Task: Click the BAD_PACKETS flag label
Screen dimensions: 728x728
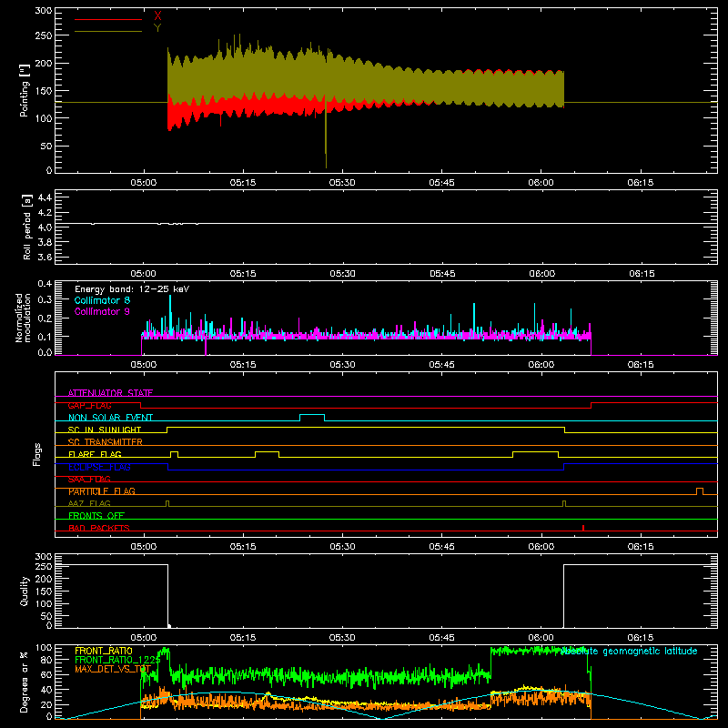Action: [x=99, y=528]
